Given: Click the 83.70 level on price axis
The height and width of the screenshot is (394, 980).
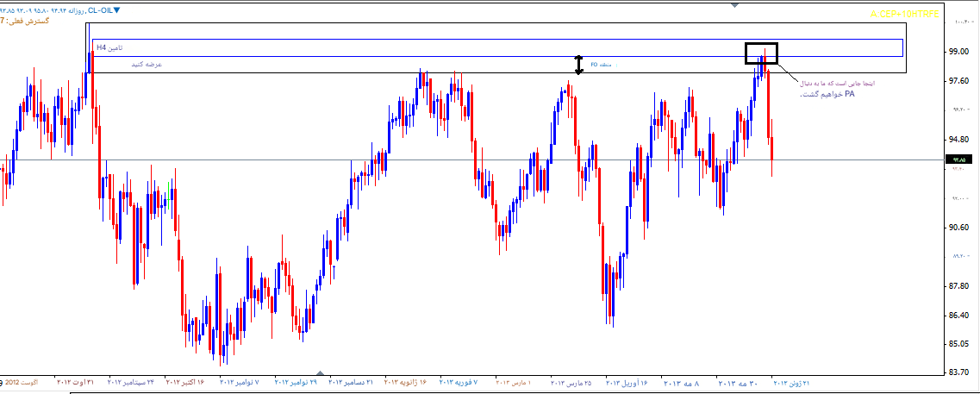Looking at the screenshot, I should pyautogui.click(x=957, y=372).
